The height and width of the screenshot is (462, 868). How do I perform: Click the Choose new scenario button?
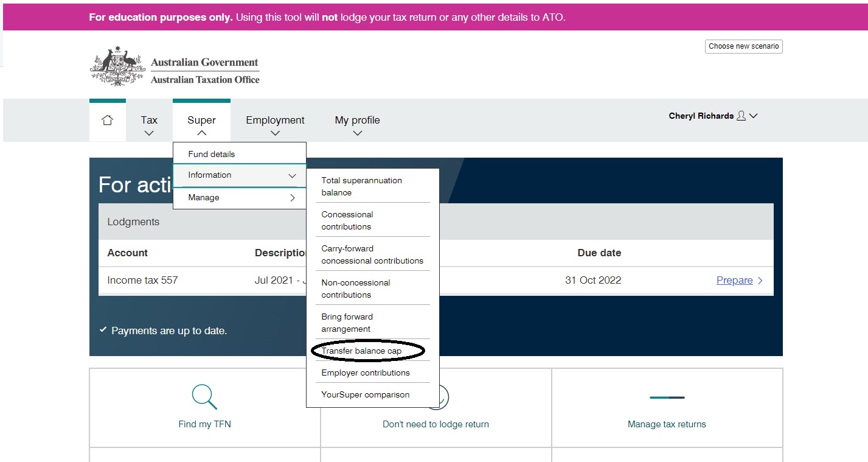(x=743, y=46)
